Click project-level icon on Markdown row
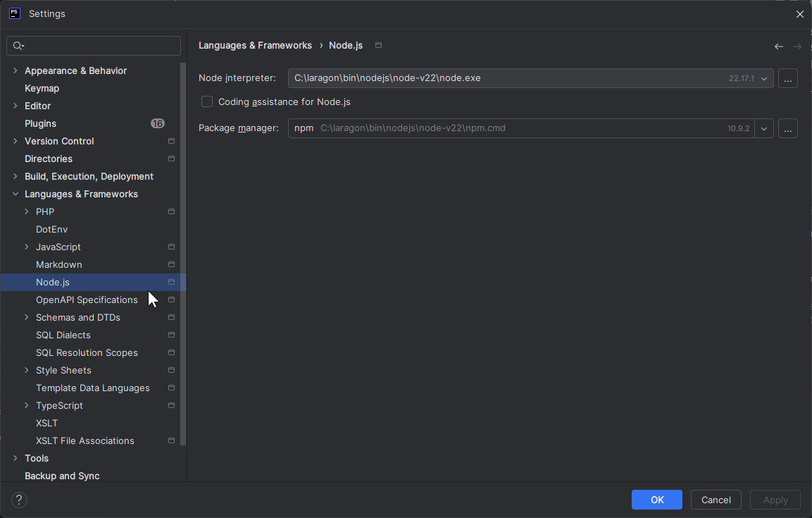Screen dimensions: 812x518 pos(171,264)
